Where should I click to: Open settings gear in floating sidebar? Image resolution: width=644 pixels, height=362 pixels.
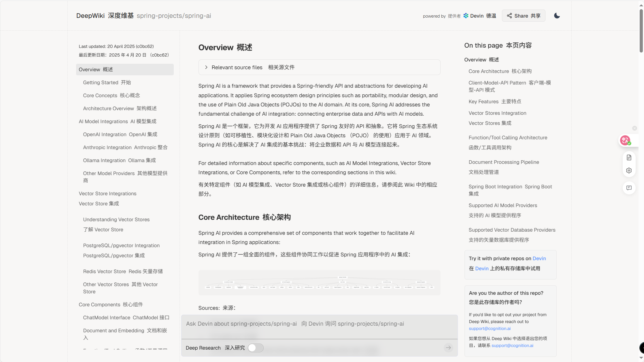click(629, 170)
